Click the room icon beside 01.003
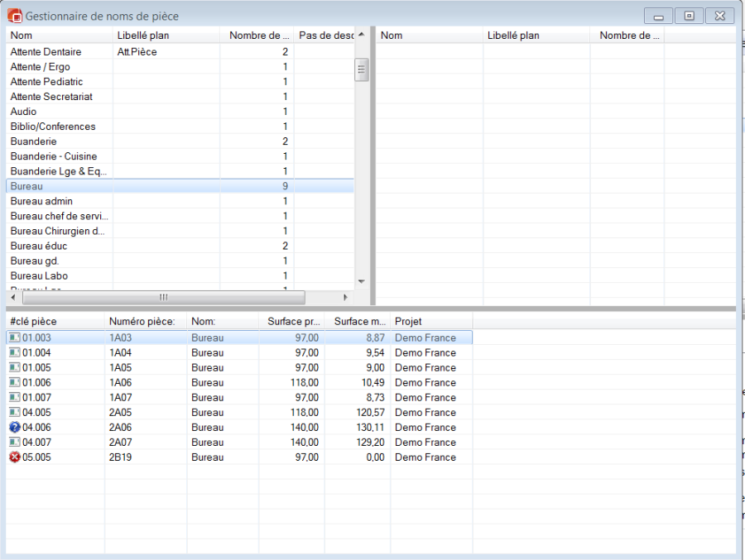745x560 pixels. pos(14,337)
